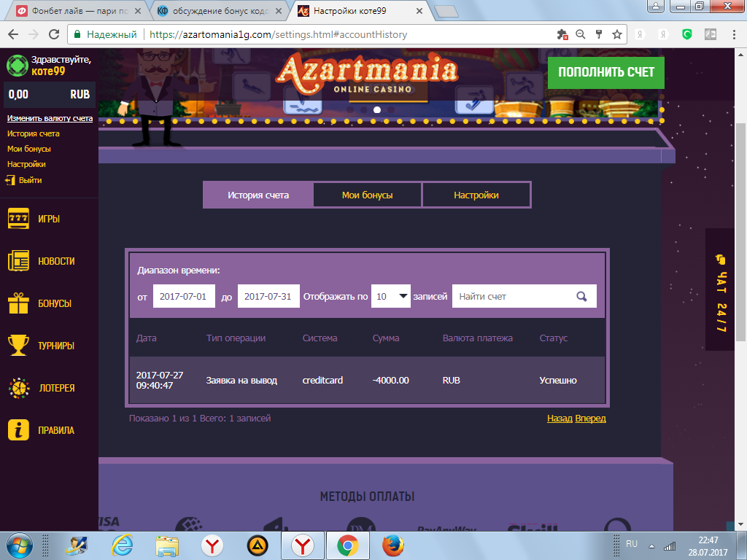747x560 pixels.
Task: Select the active banner slider dot
Action: click(377, 109)
